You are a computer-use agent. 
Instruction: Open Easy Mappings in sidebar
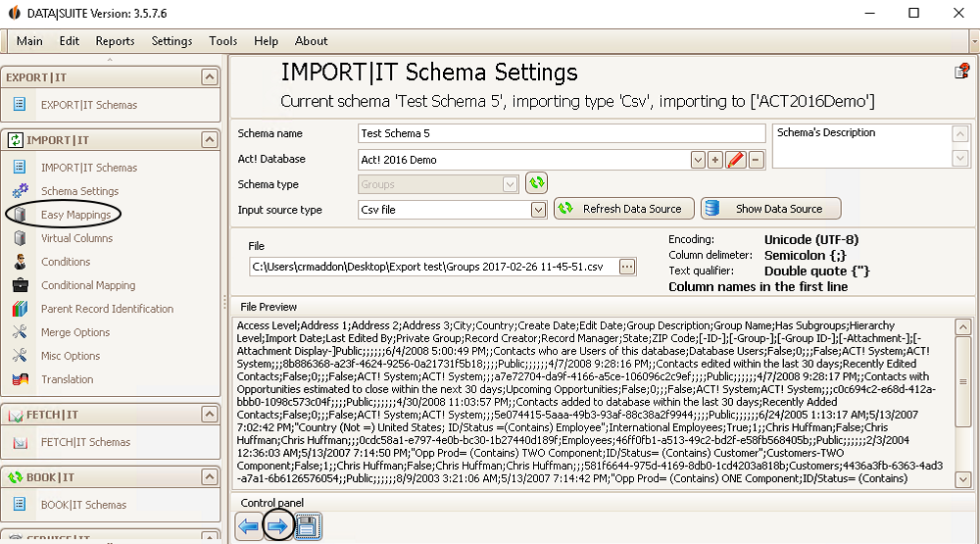pos(75,215)
